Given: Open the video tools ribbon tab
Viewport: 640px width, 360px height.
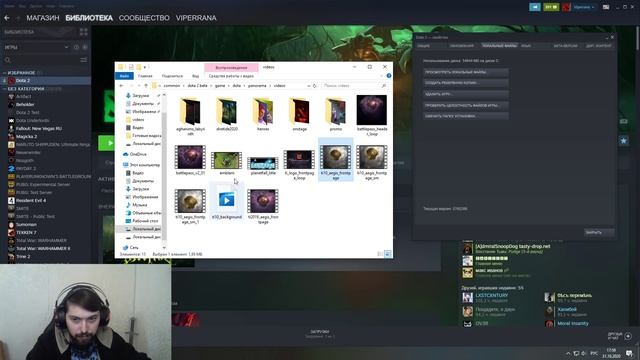Looking at the screenshot, I should click(x=231, y=76).
